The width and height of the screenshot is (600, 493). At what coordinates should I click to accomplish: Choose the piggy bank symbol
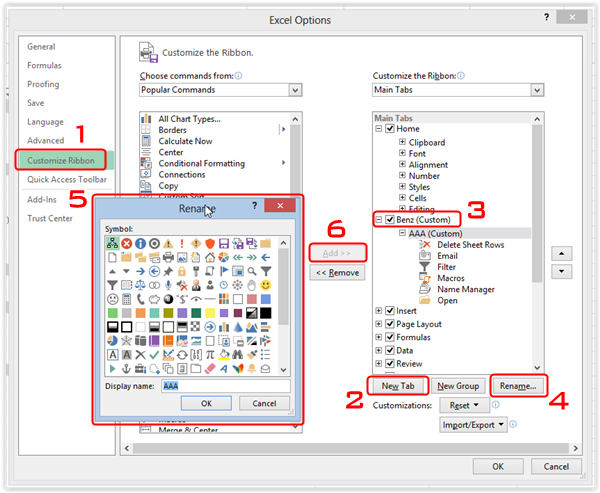[154, 299]
